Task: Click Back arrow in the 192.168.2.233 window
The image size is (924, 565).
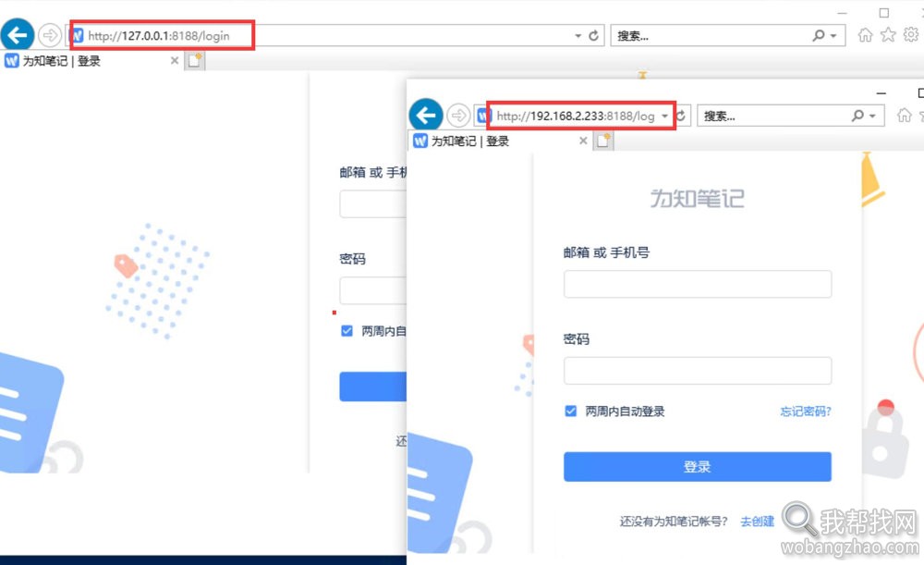Action: (x=425, y=115)
